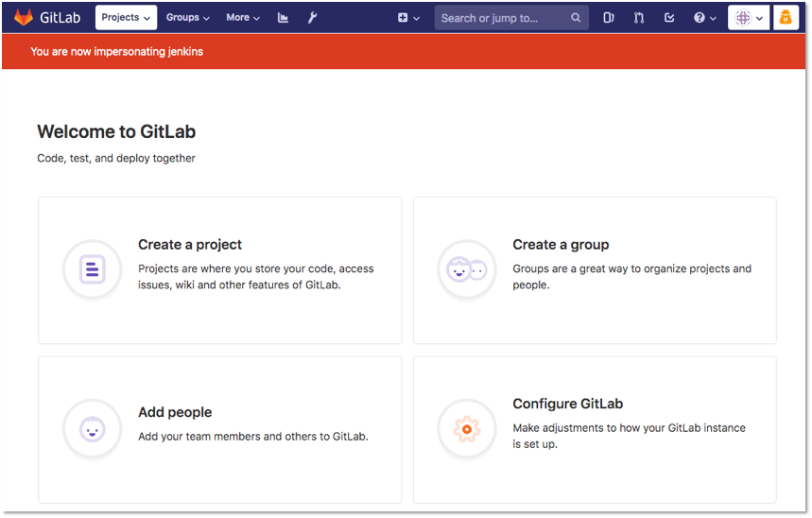This screenshot has width=812, height=518.
Task: Open the to-do list checkmark icon
Action: [669, 18]
